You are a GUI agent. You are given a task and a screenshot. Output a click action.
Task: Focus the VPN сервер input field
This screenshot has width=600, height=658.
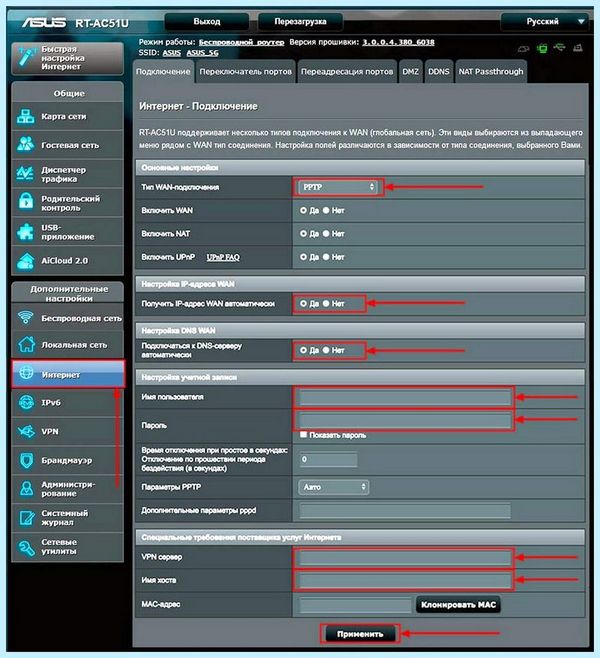pyautogui.click(x=404, y=558)
